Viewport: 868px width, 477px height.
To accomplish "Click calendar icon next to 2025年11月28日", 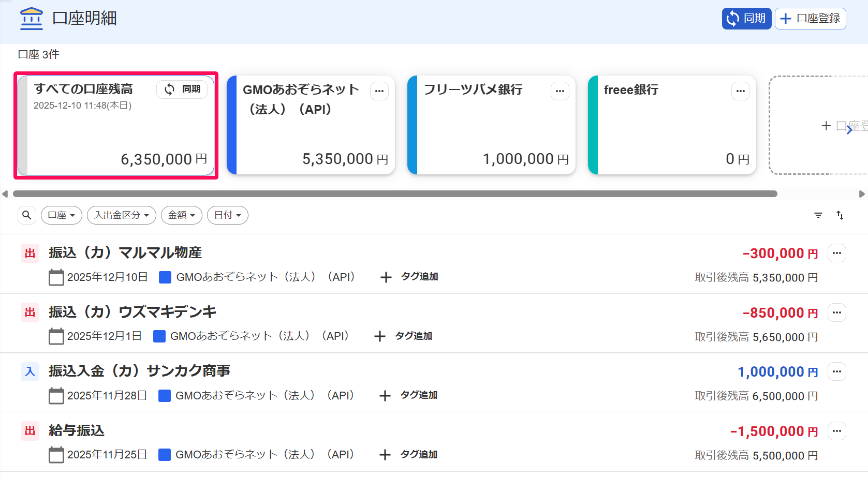I will point(56,396).
